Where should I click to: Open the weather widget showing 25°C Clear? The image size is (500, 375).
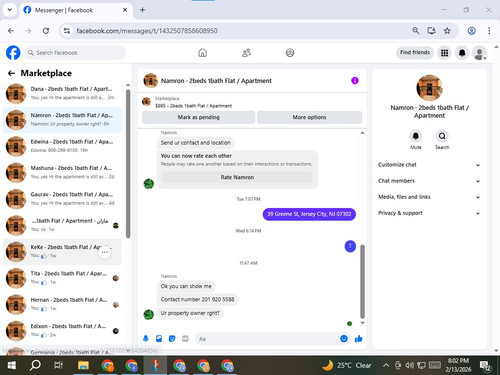347,365
